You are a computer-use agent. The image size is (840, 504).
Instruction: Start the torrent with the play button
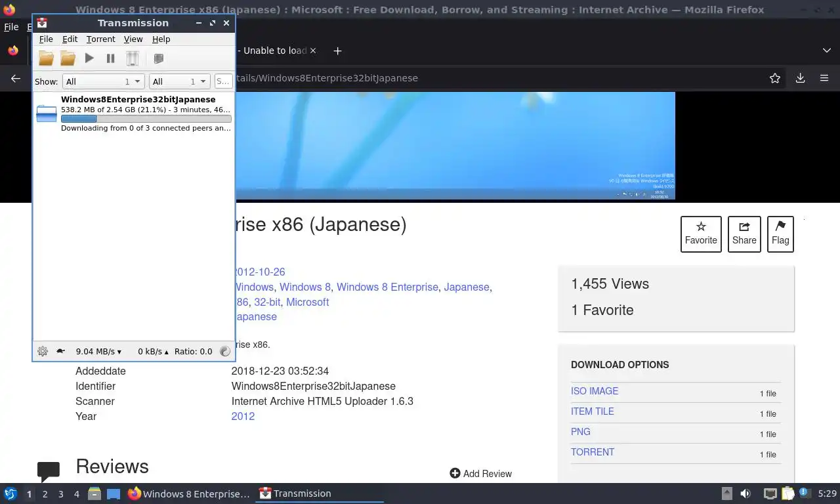click(x=89, y=58)
